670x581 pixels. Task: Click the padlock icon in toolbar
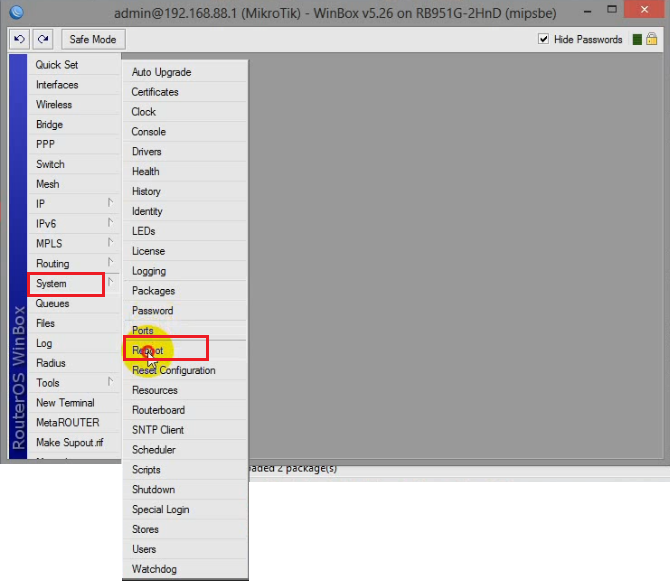[x=652, y=39]
